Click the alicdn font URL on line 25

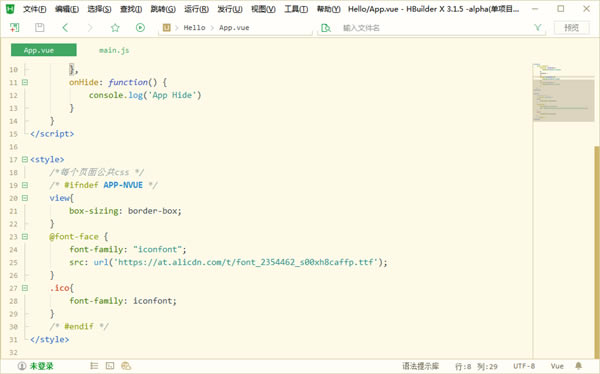click(x=246, y=262)
